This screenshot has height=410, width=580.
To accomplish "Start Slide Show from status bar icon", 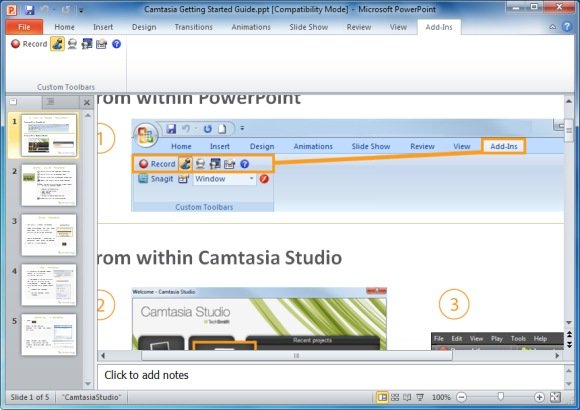I will tap(420, 397).
